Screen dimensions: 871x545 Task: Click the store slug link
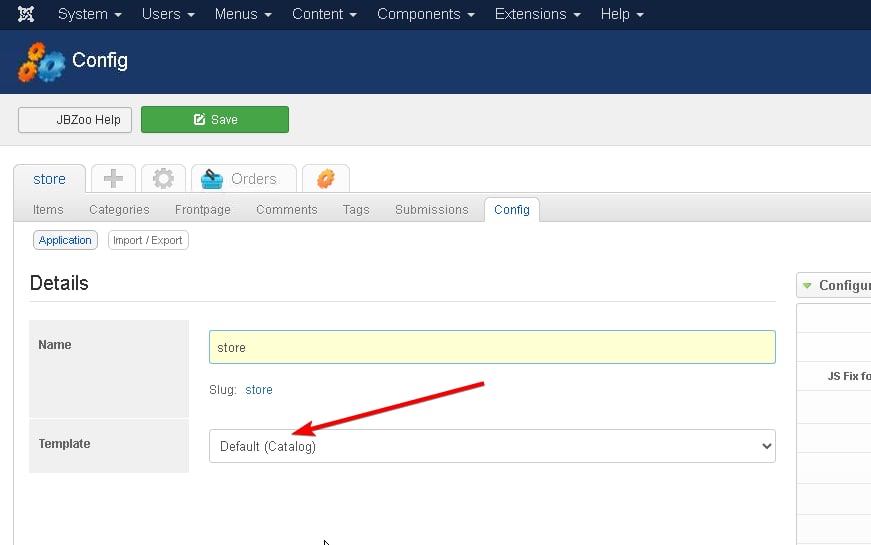point(259,389)
